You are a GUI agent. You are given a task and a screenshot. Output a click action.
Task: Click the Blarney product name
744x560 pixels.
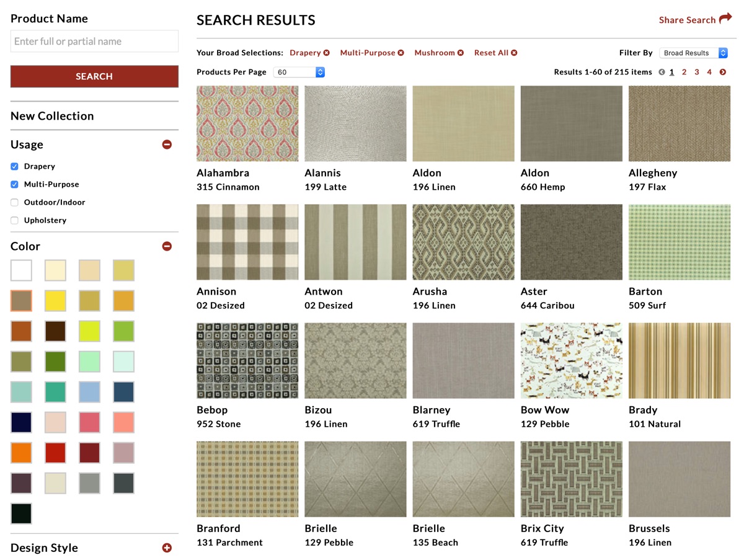(x=432, y=410)
